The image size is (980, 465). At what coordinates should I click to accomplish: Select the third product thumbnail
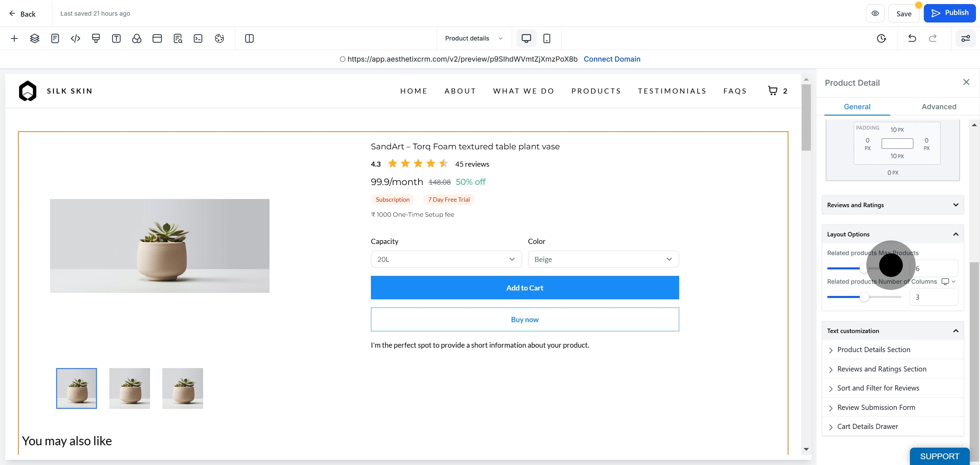point(183,388)
